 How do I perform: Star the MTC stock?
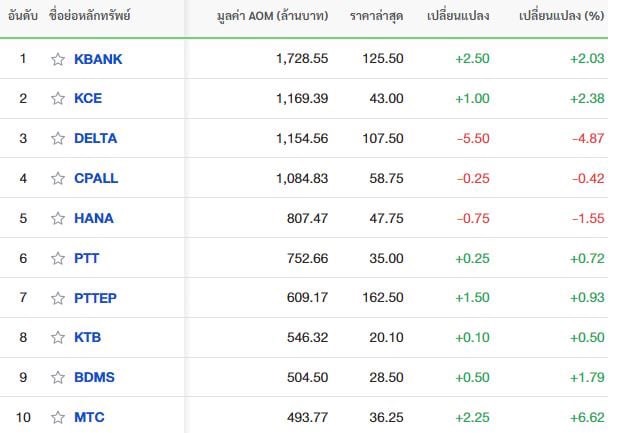58,417
